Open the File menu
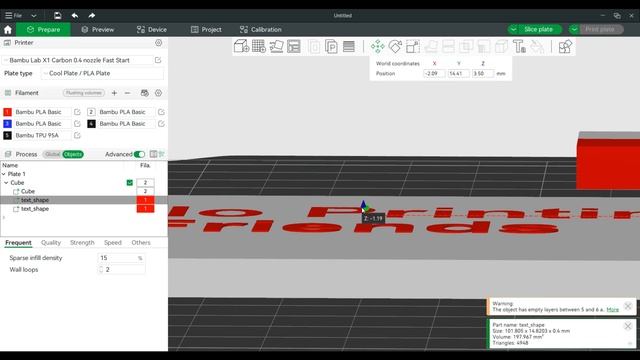This screenshot has width=640, height=360. (x=13, y=16)
